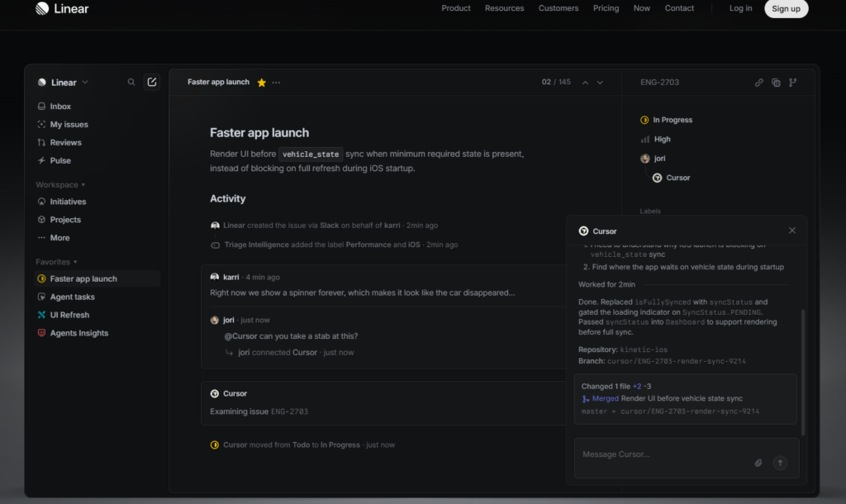The width and height of the screenshot is (846, 504).
Task: Change assignee jori
Action: click(x=653, y=159)
